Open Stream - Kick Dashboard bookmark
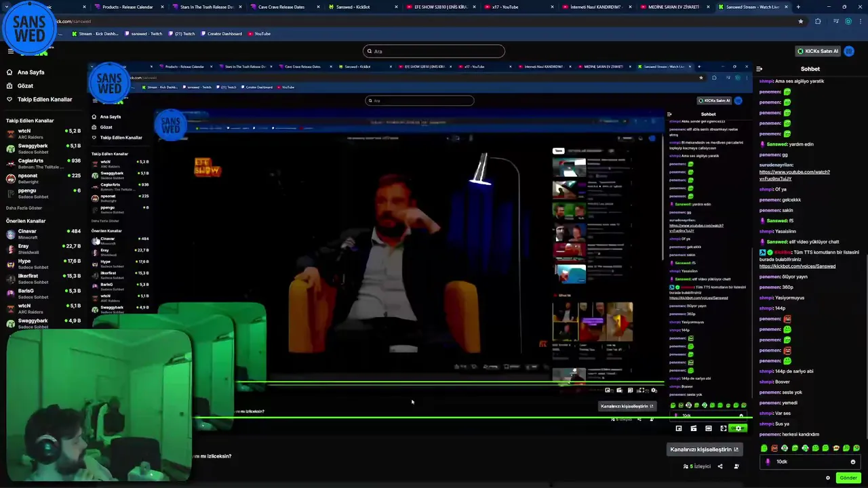Viewport: 868px width, 488px height. 96,34
